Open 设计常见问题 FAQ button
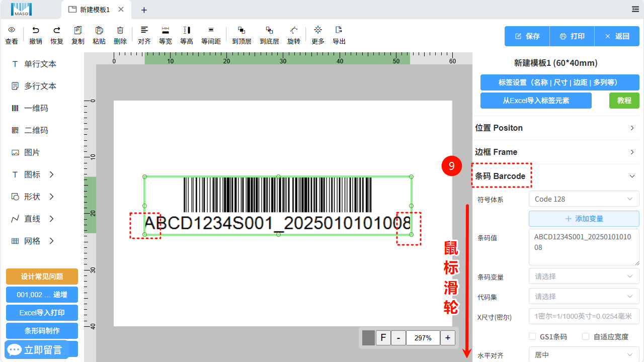644x362 pixels. click(x=42, y=277)
